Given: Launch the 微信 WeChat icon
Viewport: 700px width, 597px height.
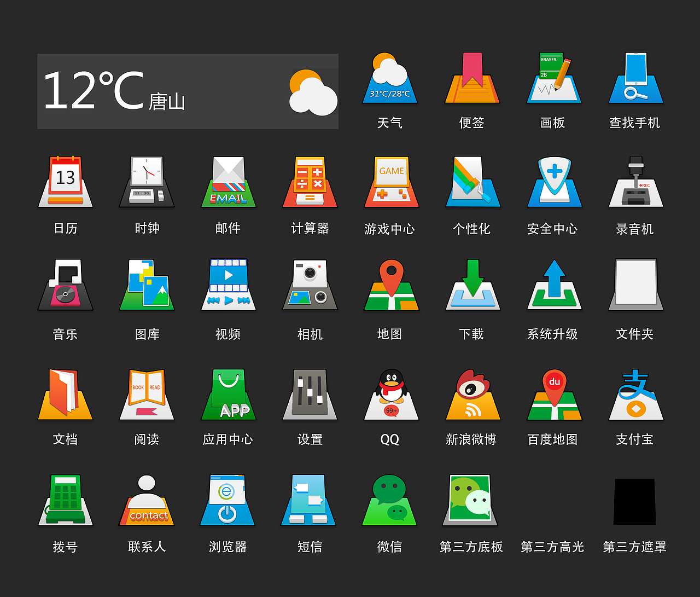Looking at the screenshot, I should click(390, 500).
